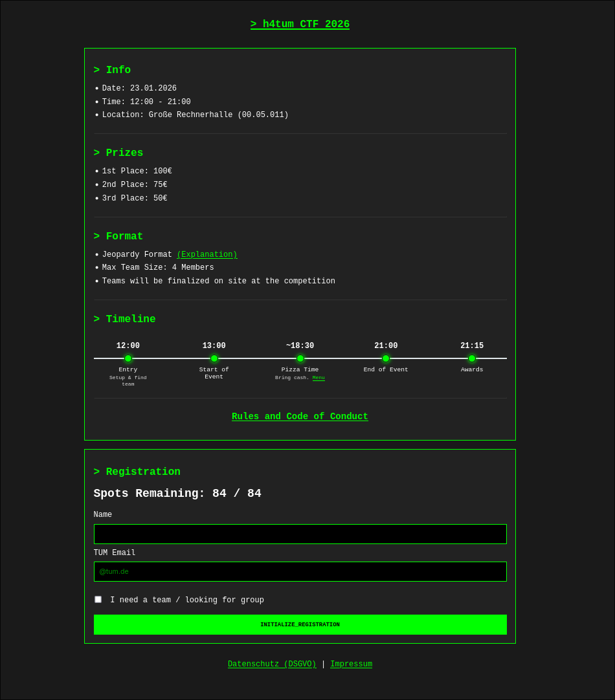This screenshot has width=615, height=700.
Task: Click the 13:00 Start of Event dot
Action: pos(214,358)
